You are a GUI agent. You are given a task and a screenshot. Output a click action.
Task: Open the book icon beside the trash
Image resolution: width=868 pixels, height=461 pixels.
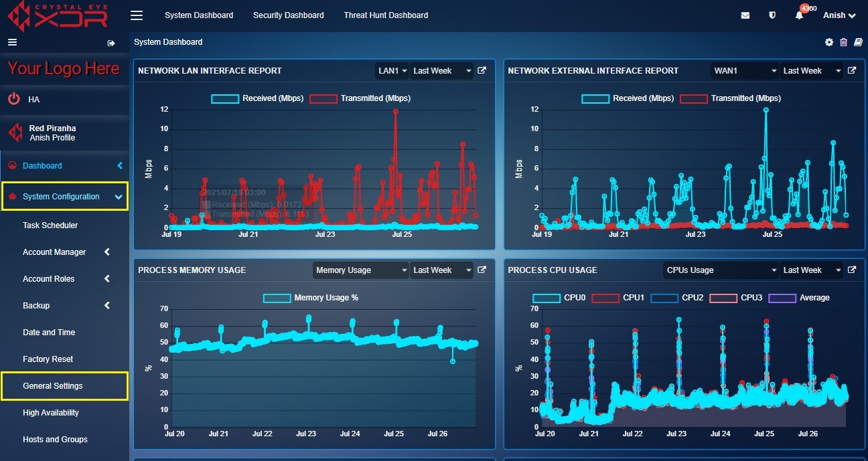click(x=857, y=42)
